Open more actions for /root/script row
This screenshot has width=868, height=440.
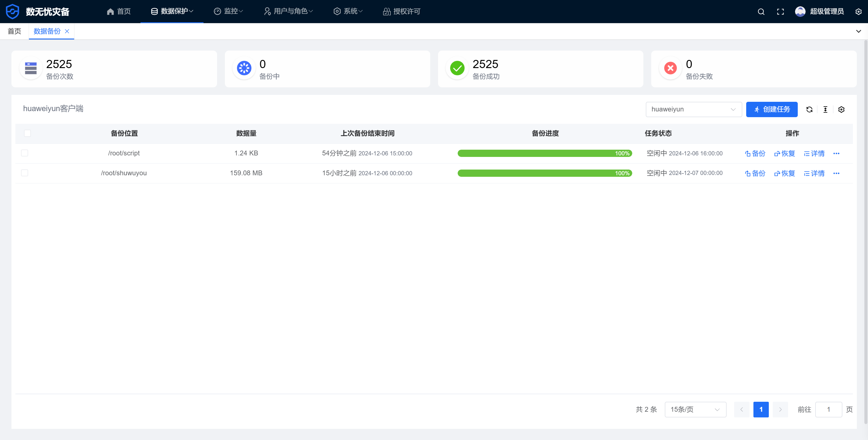point(836,154)
